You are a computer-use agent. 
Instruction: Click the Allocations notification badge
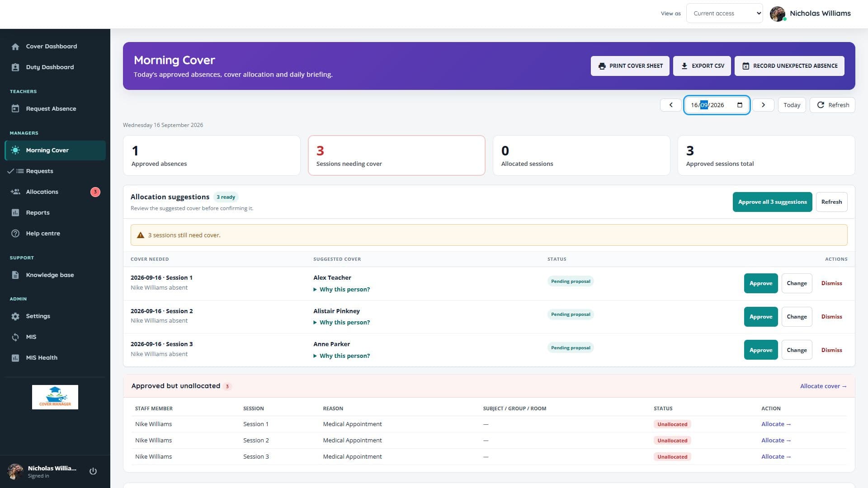[x=95, y=192]
